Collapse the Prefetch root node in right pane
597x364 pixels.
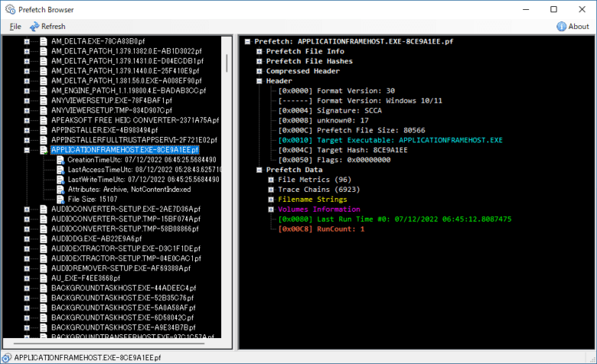point(247,41)
